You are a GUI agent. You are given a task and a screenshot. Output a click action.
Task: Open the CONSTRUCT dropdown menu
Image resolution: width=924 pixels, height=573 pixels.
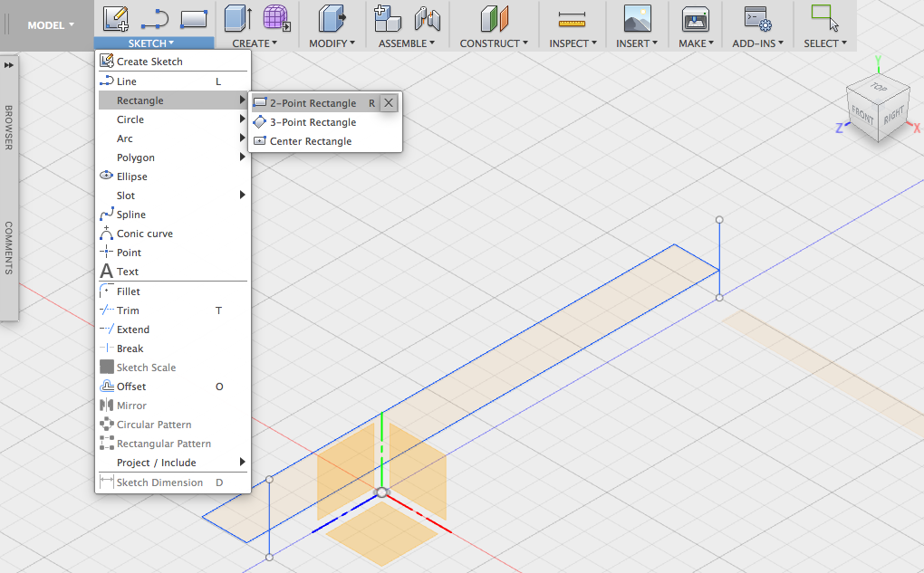point(494,43)
